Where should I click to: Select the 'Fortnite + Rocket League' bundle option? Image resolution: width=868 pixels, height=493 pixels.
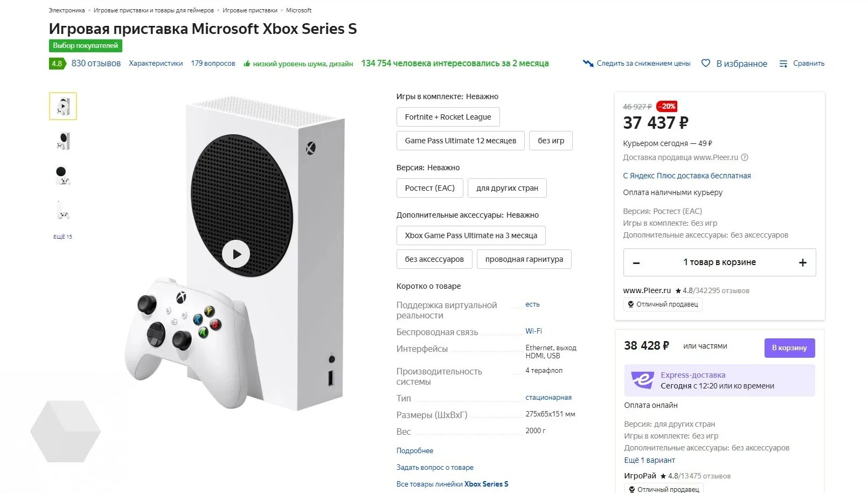pos(448,117)
